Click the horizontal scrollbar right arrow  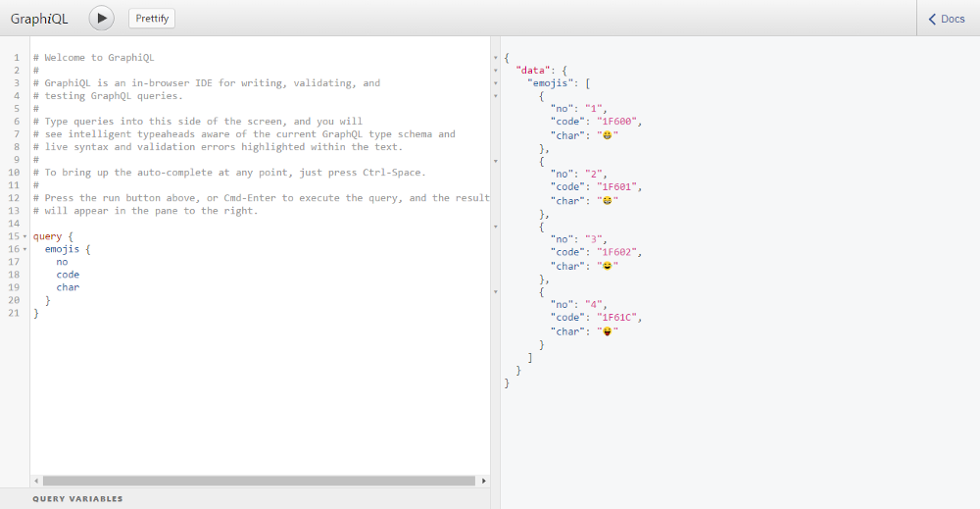pos(484,481)
